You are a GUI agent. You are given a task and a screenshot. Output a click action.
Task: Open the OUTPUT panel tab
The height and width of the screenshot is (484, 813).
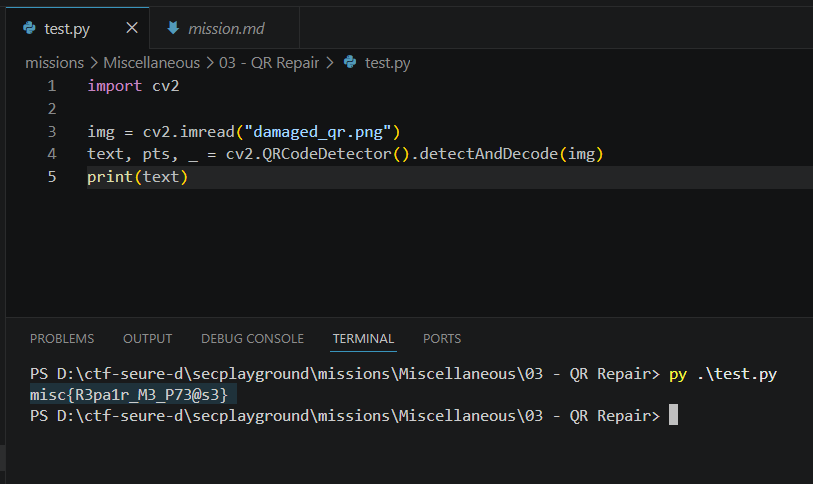click(147, 339)
